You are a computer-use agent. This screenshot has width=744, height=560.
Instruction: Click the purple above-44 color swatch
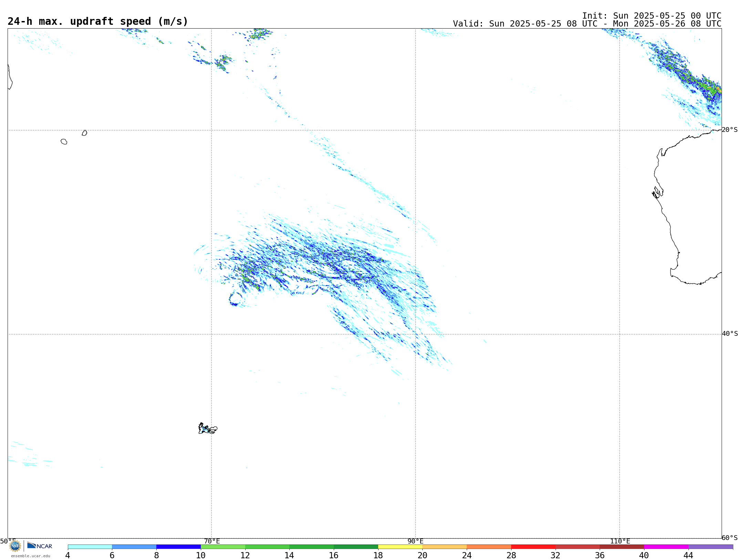point(711,547)
